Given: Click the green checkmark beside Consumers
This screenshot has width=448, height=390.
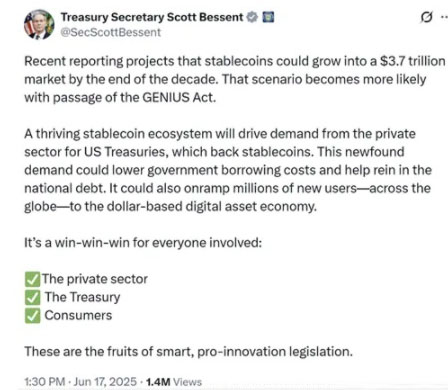Looking at the screenshot, I should point(32,315).
